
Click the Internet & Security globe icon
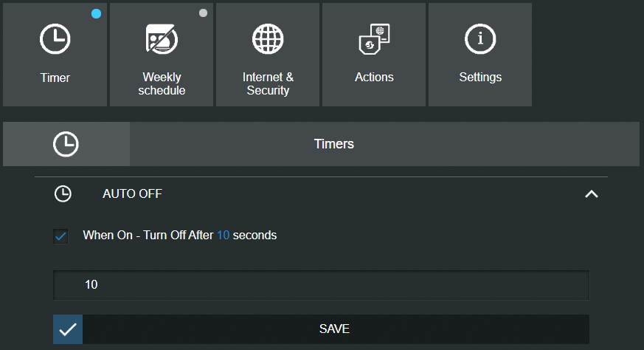(268, 39)
